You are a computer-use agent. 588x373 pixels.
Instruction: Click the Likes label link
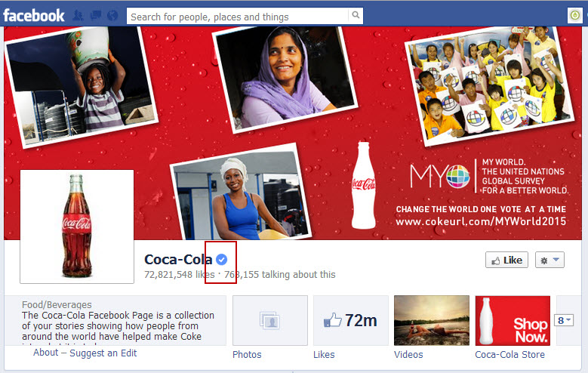(324, 355)
